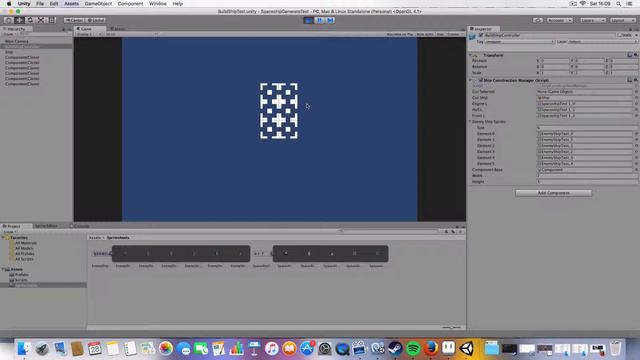Click the Project search-by-type icon

pyautogui.click(x=446, y=231)
